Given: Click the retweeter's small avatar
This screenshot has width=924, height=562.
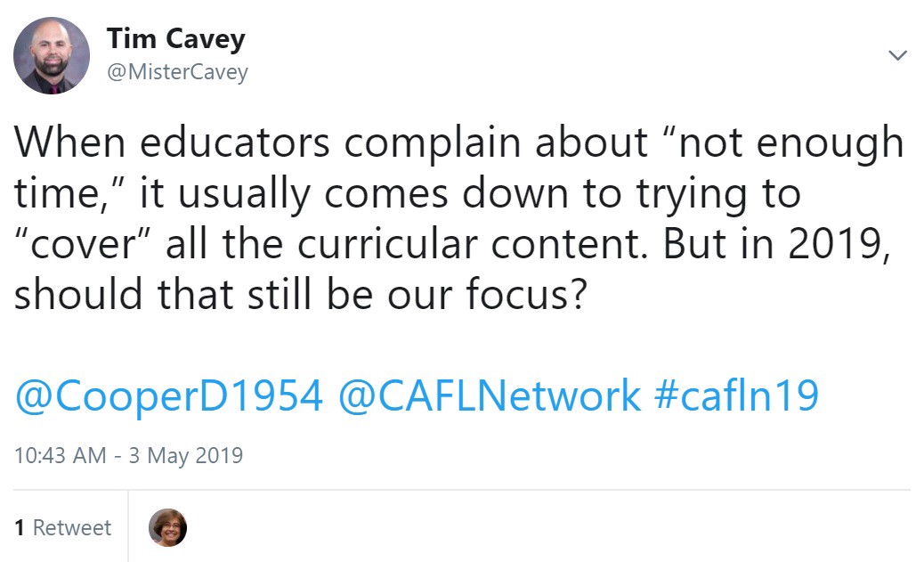Looking at the screenshot, I should click(x=167, y=527).
